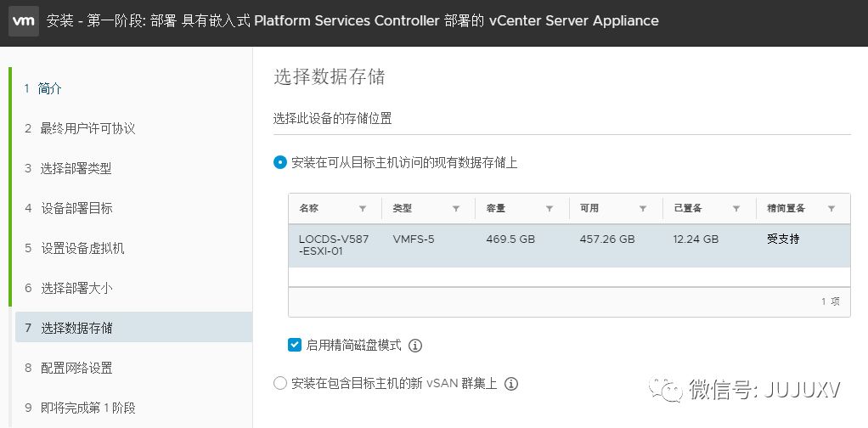Viewport: 868px width, 428px height.
Task: Select step 8 配置网络设置
Action: click(76, 368)
